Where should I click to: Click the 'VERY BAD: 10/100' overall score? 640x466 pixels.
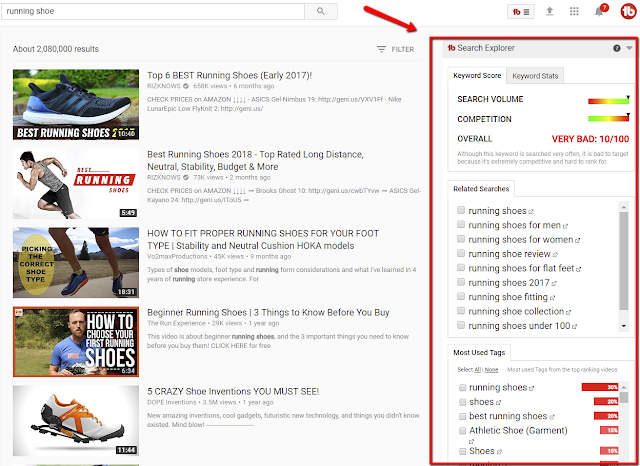590,139
